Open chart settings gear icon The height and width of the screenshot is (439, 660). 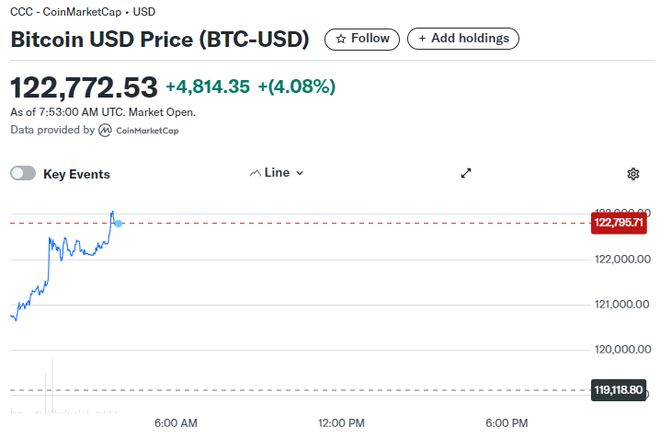[x=633, y=173]
